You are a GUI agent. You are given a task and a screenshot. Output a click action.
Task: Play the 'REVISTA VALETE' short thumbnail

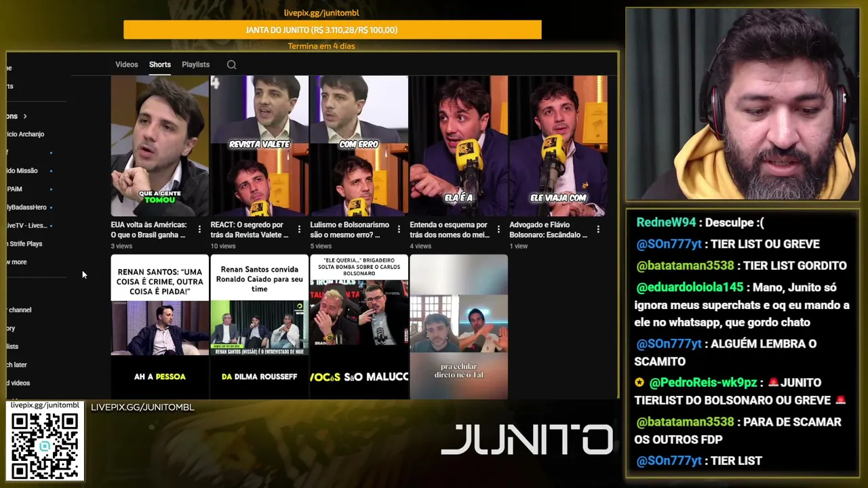[260, 146]
